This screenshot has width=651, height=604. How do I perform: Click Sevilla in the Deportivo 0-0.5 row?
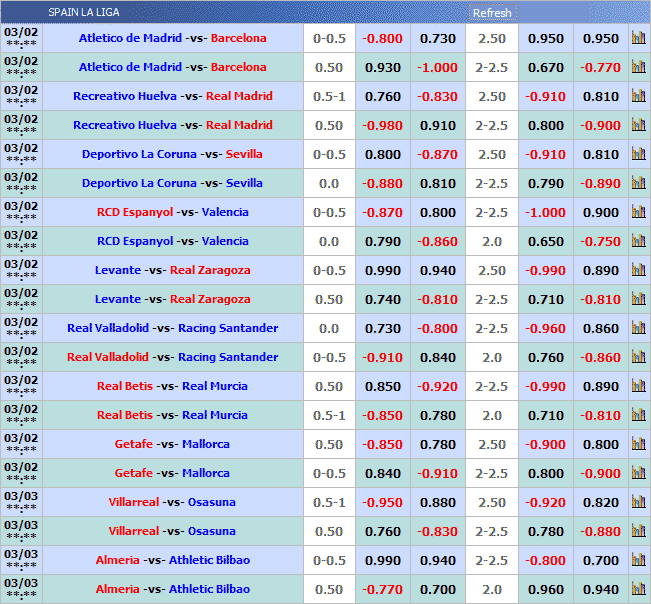click(244, 155)
